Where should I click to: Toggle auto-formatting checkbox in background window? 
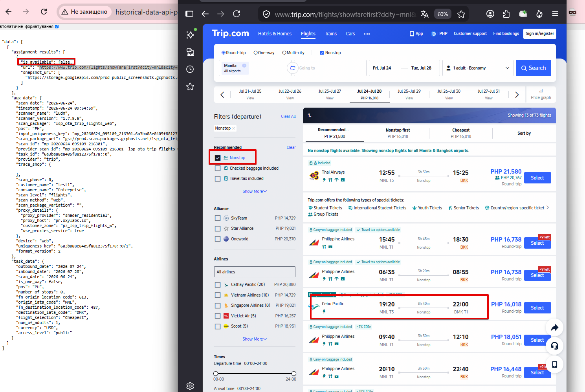(x=57, y=27)
